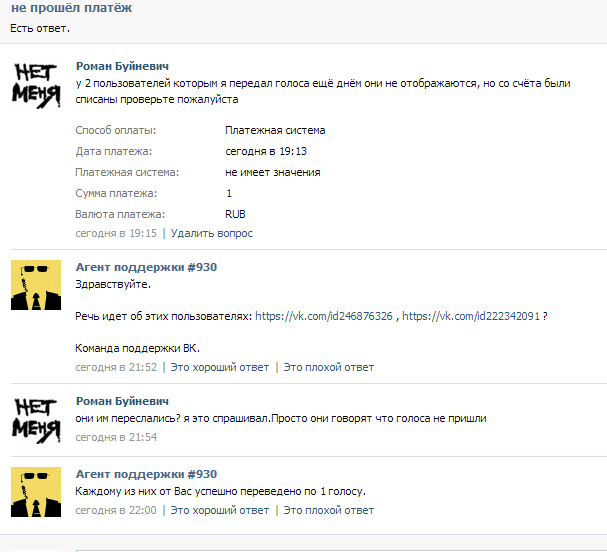The image size is (607, 552).
Task: Open first 'Агент поддержки #930' name link
Action: coord(146,267)
